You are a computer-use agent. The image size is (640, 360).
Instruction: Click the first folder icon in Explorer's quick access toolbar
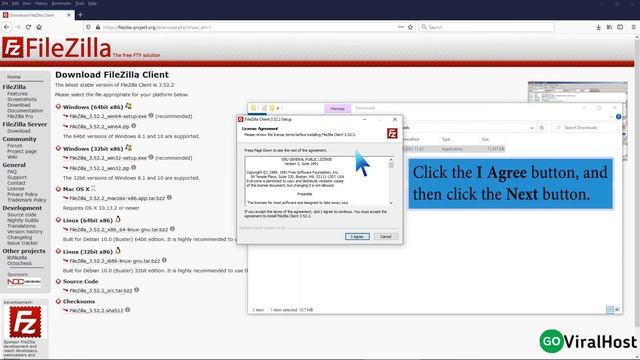tap(253, 108)
